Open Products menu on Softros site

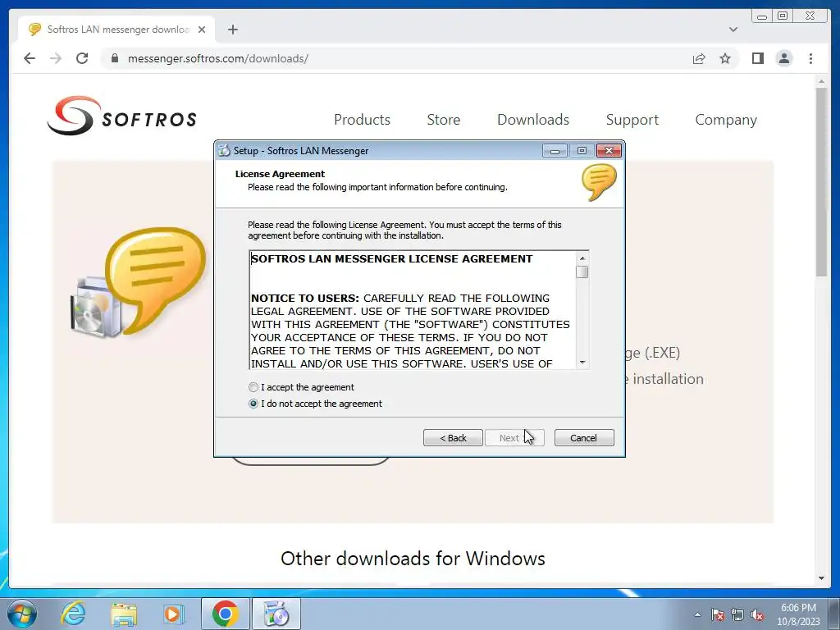(x=362, y=120)
